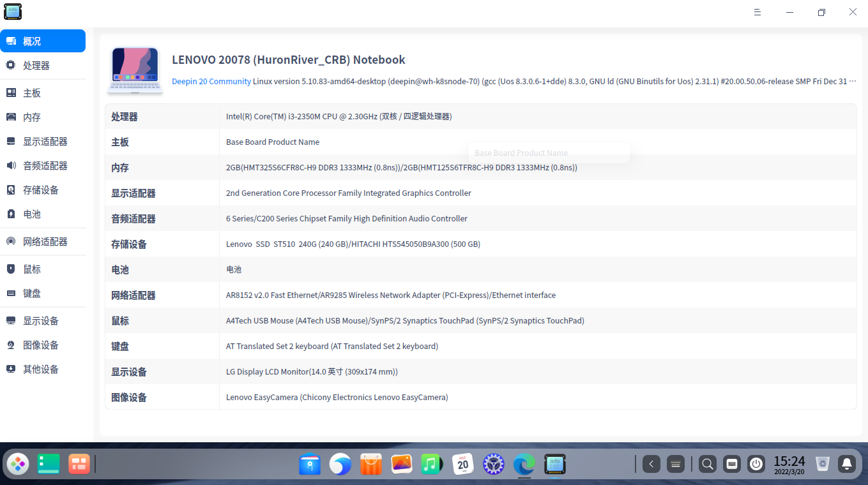Viewport: 868px width, 485px height.
Task: Launch Microsoft Edge from the dock
Action: click(524, 464)
